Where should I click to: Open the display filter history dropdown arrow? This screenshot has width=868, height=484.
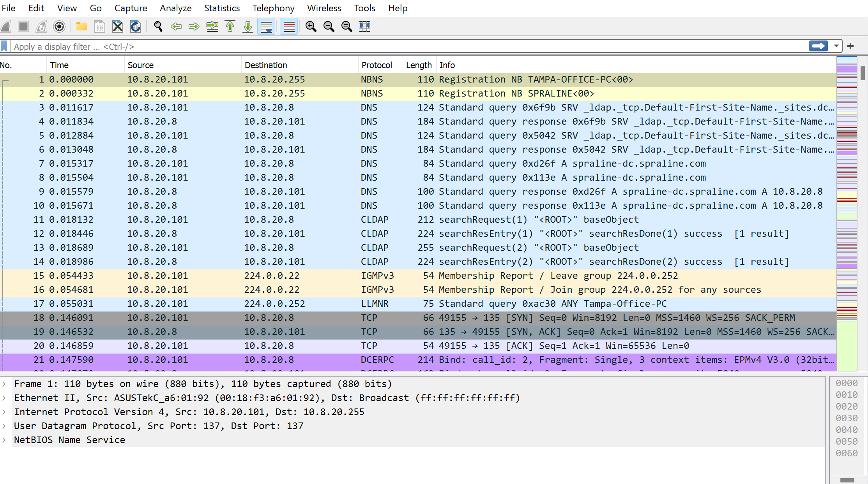coord(836,46)
